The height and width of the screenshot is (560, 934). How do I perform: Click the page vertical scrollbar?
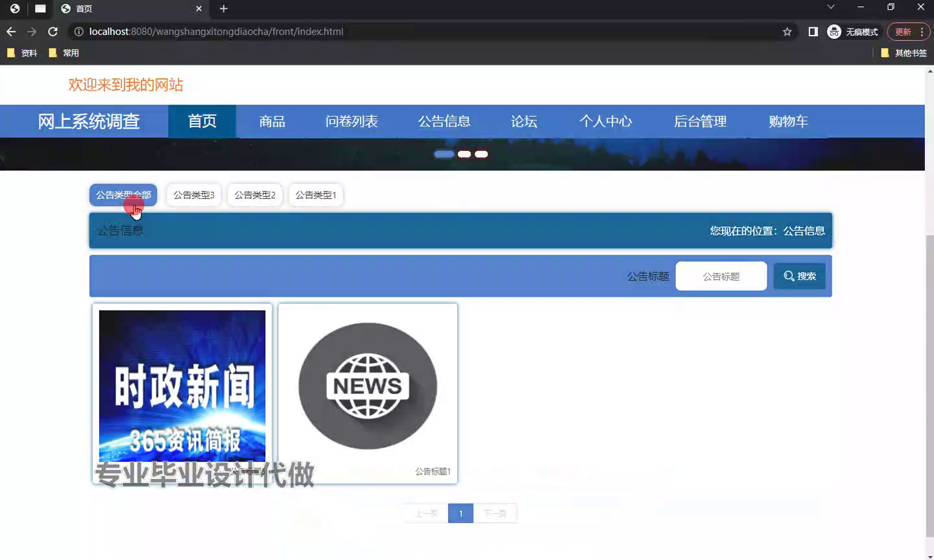tap(929, 386)
